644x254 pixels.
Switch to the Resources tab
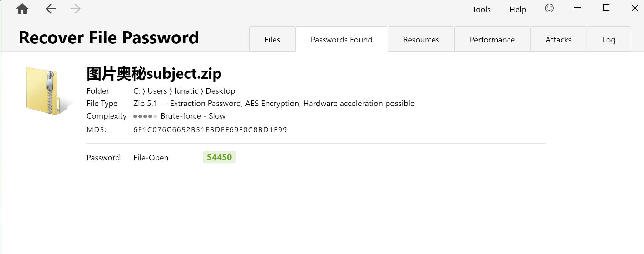pyautogui.click(x=421, y=39)
